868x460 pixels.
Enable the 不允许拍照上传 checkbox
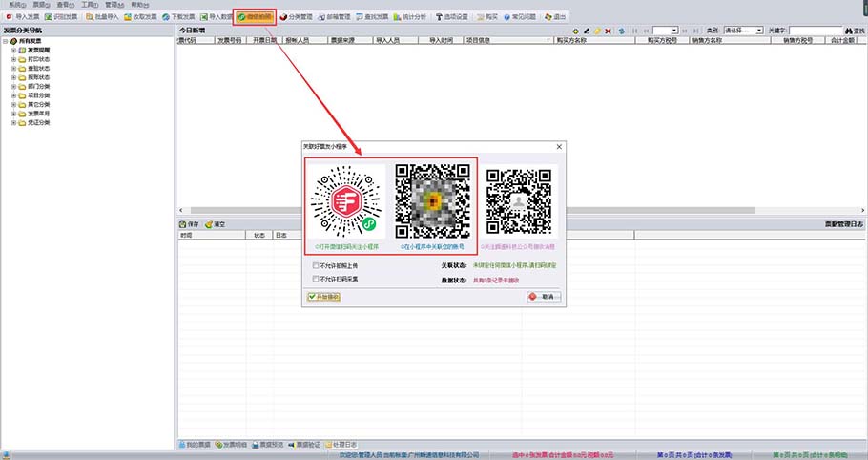click(x=316, y=266)
